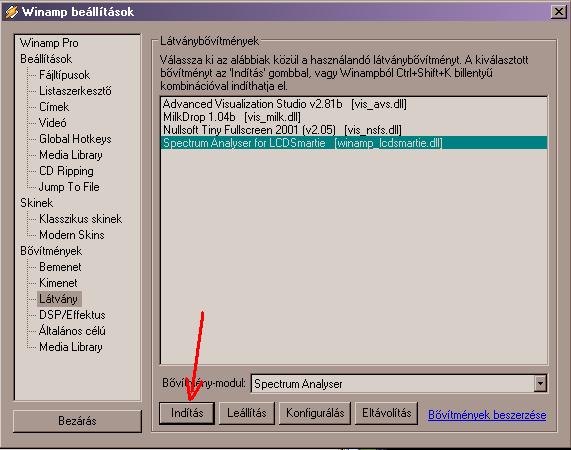The width and height of the screenshot is (571, 450).
Task: Select the highlighted Látvány tree item
Action: tap(59, 299)
